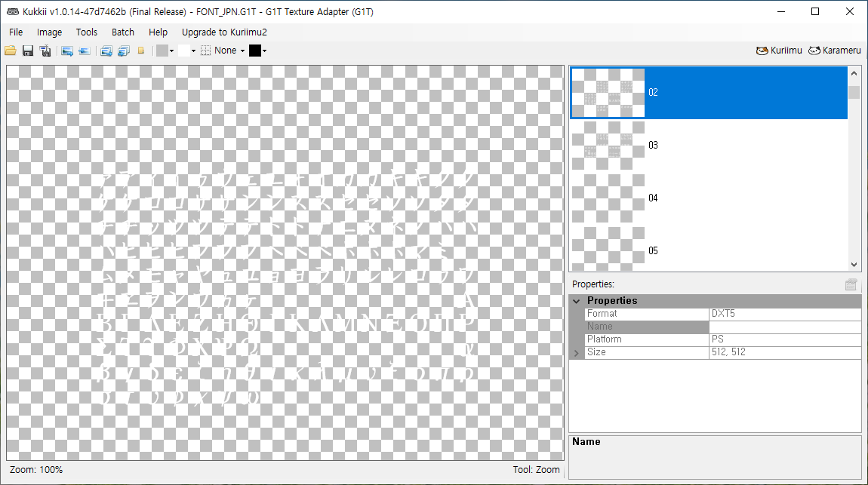Click the Zoom: 100% status text
The width and height of the screenshot is (868, 485).
point(36,470)
